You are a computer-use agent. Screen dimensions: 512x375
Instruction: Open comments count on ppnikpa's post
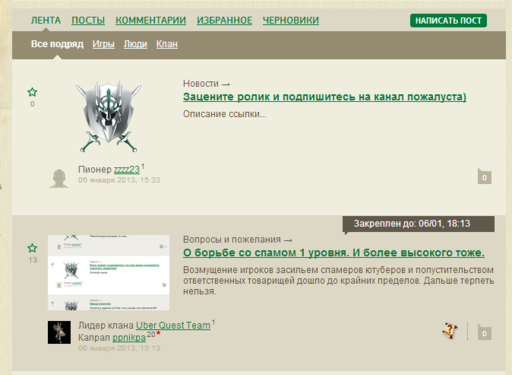click(x=484, y=332)
